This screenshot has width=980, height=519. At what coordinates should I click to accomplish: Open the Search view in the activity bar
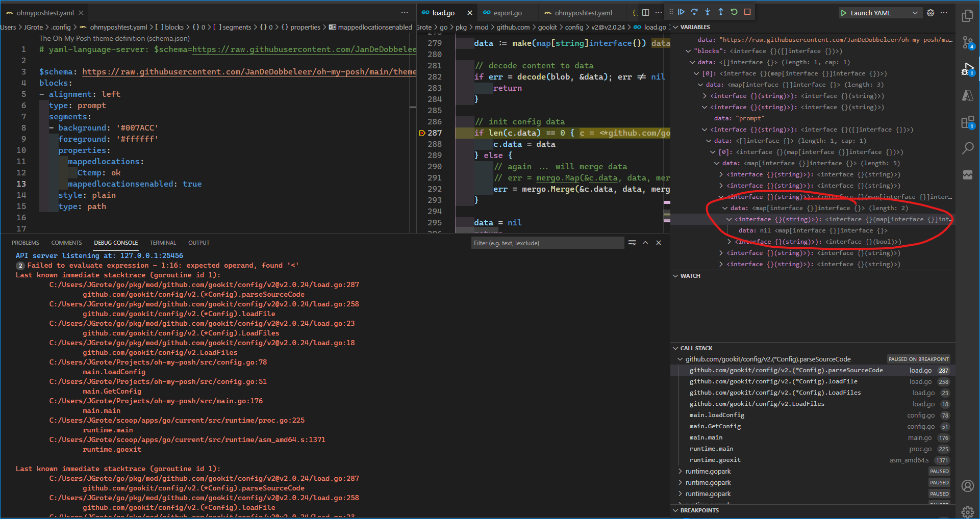pyautogui.click(x=967, y=148)
